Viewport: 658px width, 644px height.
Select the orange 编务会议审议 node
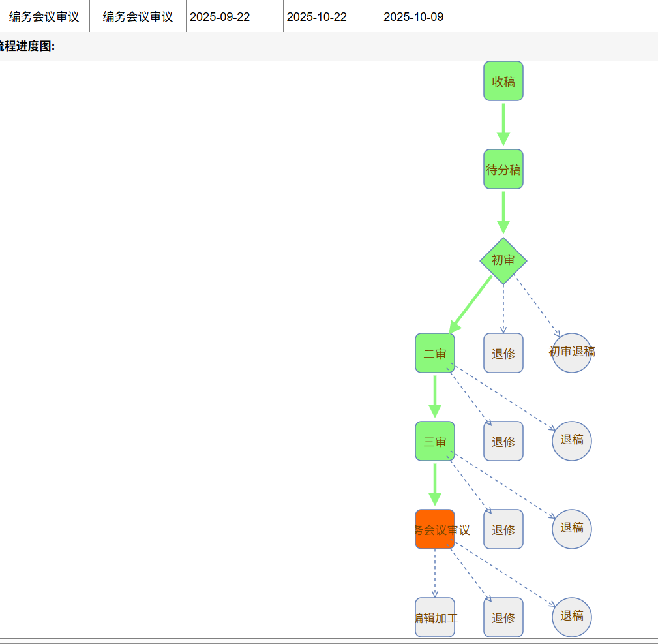435,529
